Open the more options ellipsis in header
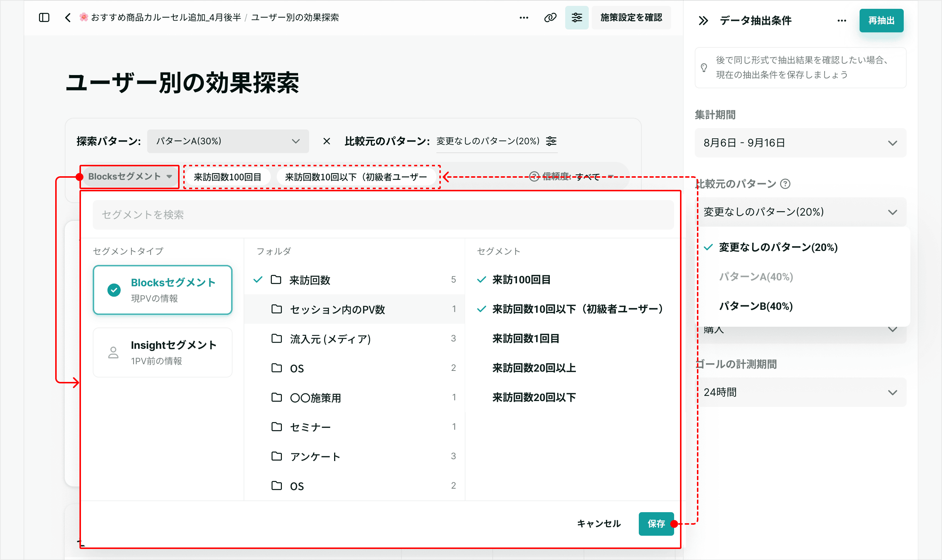The height and width of the screenshot is (560, 942). pyautogui.click(x=524, y=18)
